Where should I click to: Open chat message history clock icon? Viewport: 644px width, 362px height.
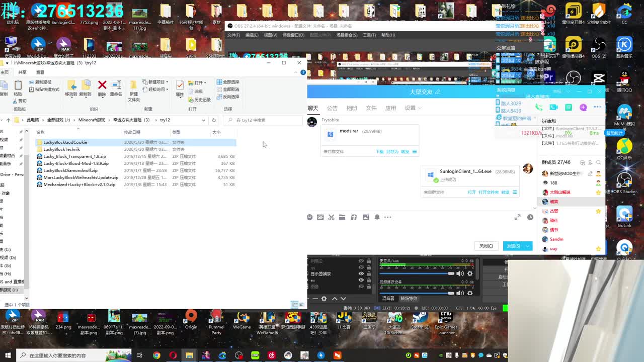click(x=530, y=217)
